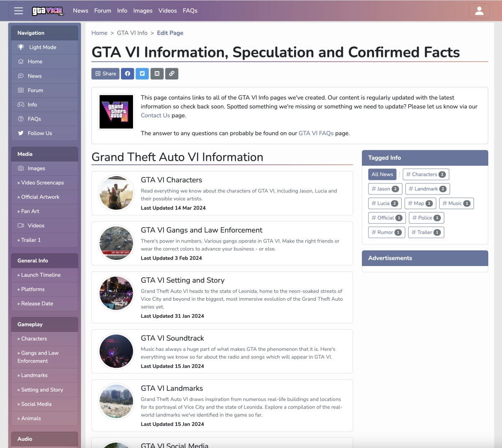Click the GTA VI Characters thumbnail
The width and height of the screenshot is (502, 448).
pyautogui.click(x=116, y=193)
